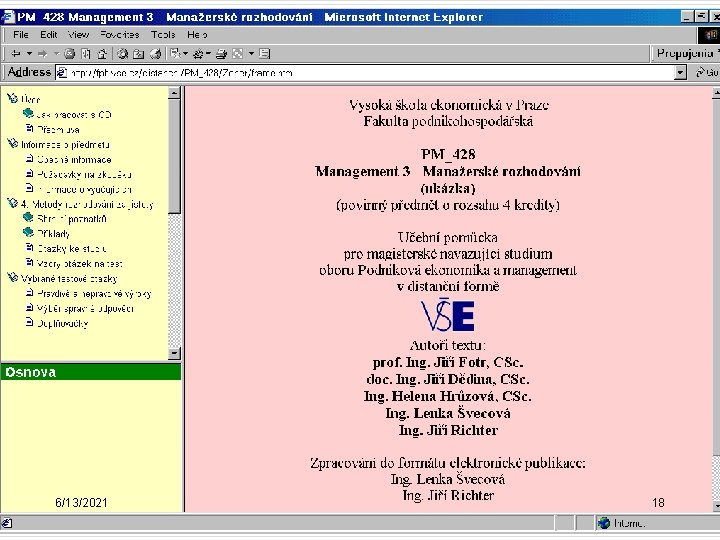The height and width of the screenshot is (540, 720).
Task: Click the IE icon in the title bar
Action: pyautogui.click(x=7, y=17)
